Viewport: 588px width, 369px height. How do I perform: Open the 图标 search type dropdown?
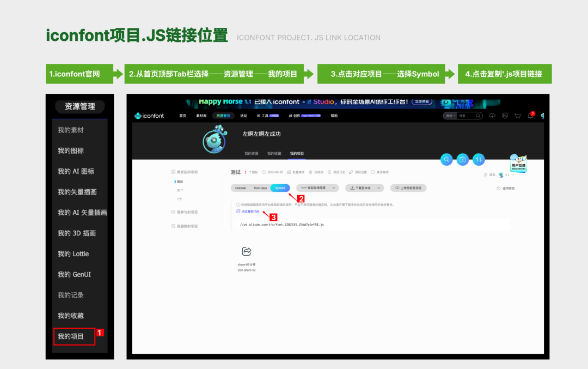(x=450, y=116)
